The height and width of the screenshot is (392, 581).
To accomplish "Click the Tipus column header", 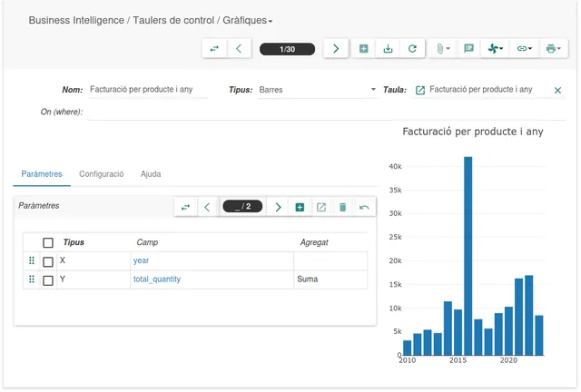I will pyautogui.click(x=74, y=242).
